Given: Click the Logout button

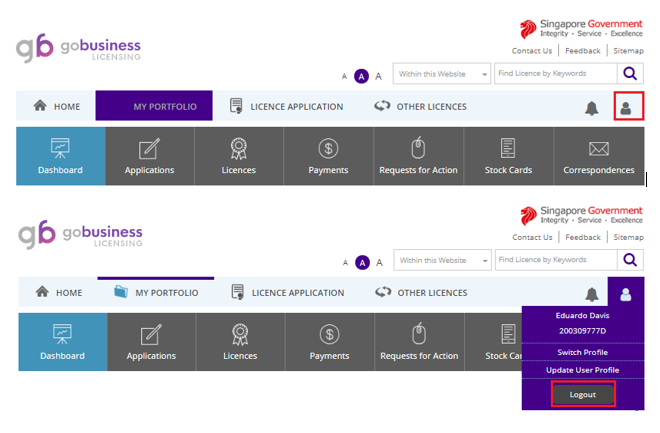Looking at the screenshot, I should coord(583,394).
